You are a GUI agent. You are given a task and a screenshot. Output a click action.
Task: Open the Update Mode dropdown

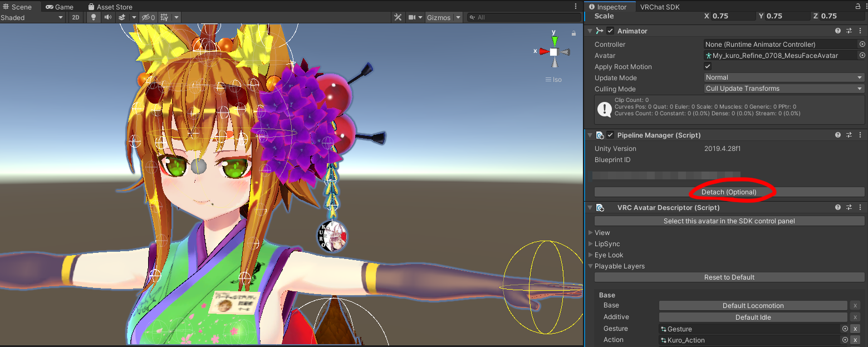[784, 77]
